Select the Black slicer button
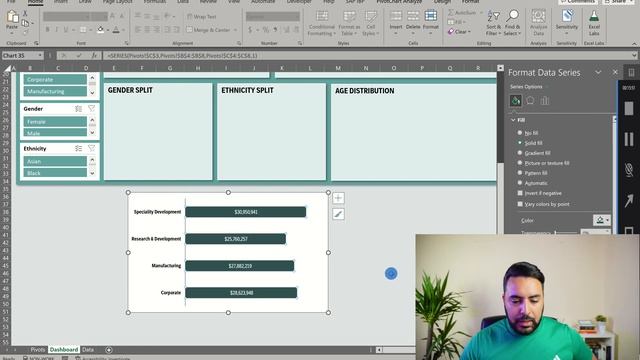This screenshot has width=640, height=360. 55,173
